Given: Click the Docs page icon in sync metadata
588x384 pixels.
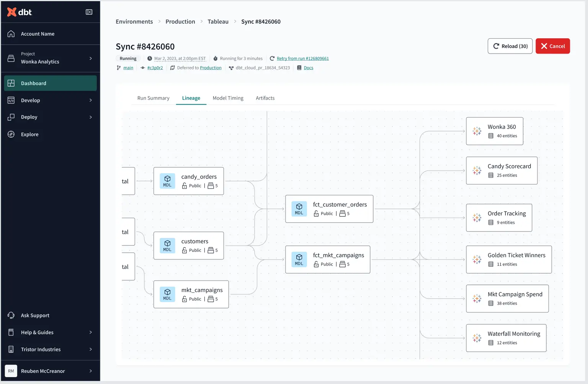Looking at the screenshot, I should click(299, 67).
